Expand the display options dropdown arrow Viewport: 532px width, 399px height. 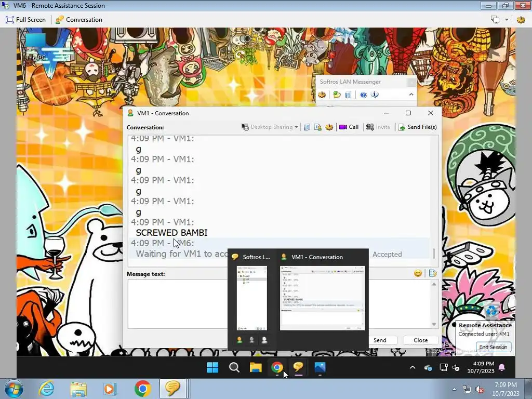[x=507, y=20]
